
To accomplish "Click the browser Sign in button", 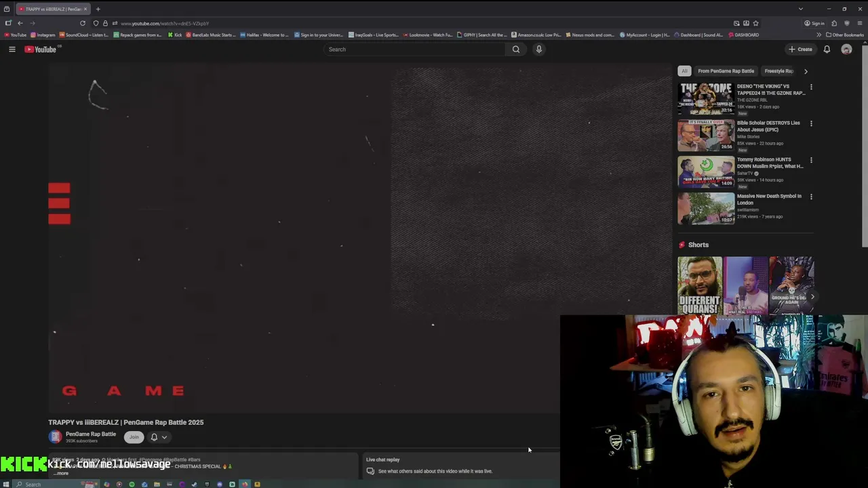I will pyautogui.click(x=814, y=23).
